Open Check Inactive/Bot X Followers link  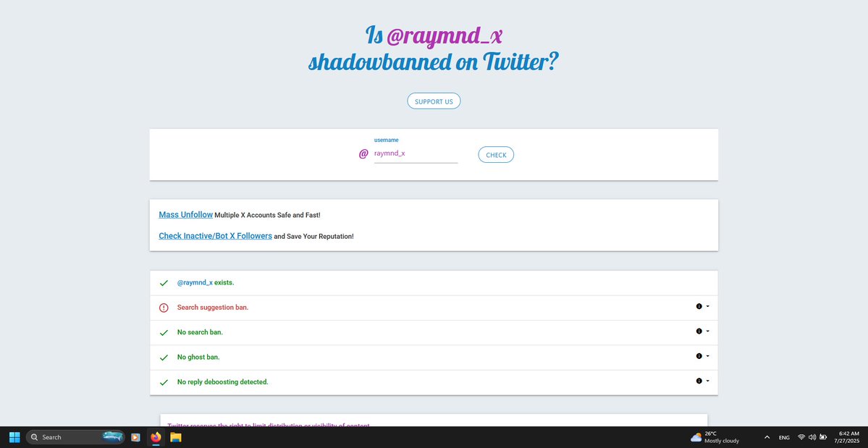pos(215,236)
